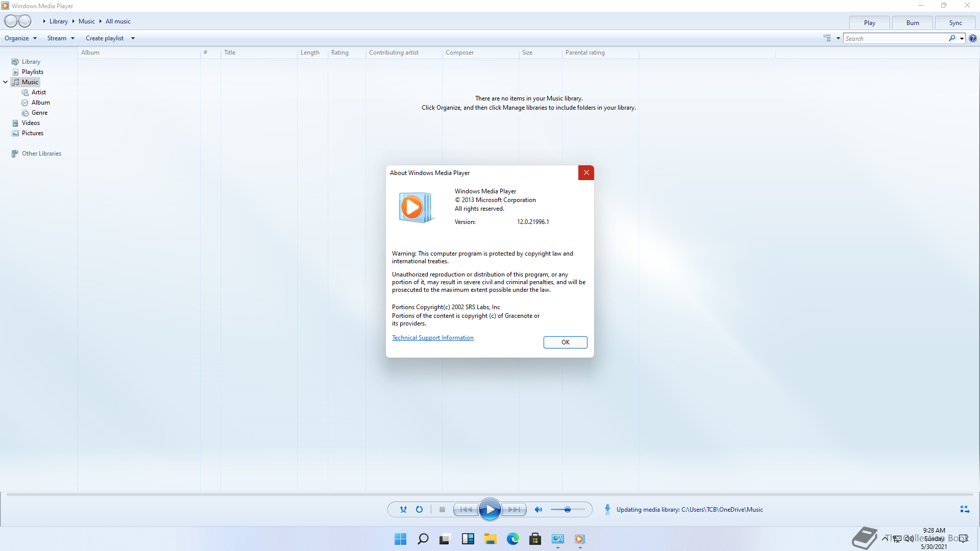Image resolution: width=980 pixels, height=551 pixels.
Task: Sort by the Rating column header
Action: 347,53
